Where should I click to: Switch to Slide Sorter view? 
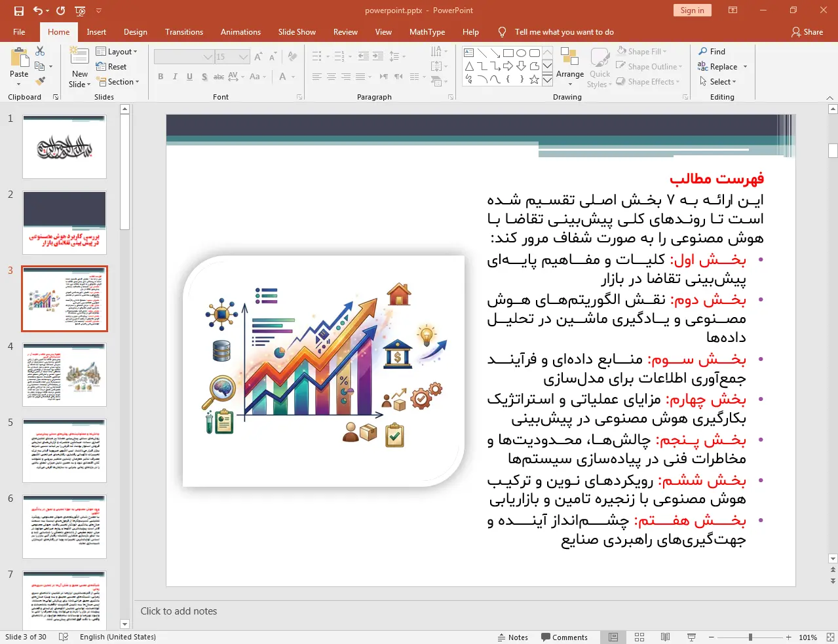639,637
